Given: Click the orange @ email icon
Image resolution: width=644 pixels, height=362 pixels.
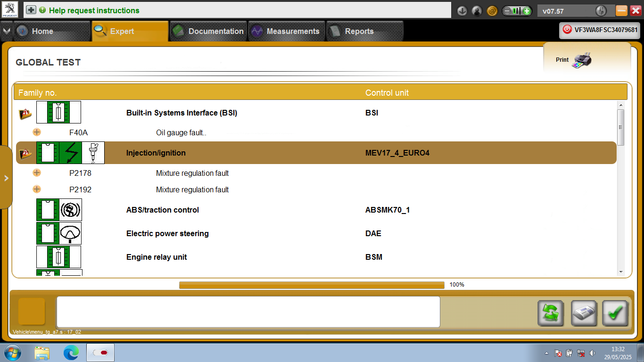Looking at the screenshot, I should point(492,10).
